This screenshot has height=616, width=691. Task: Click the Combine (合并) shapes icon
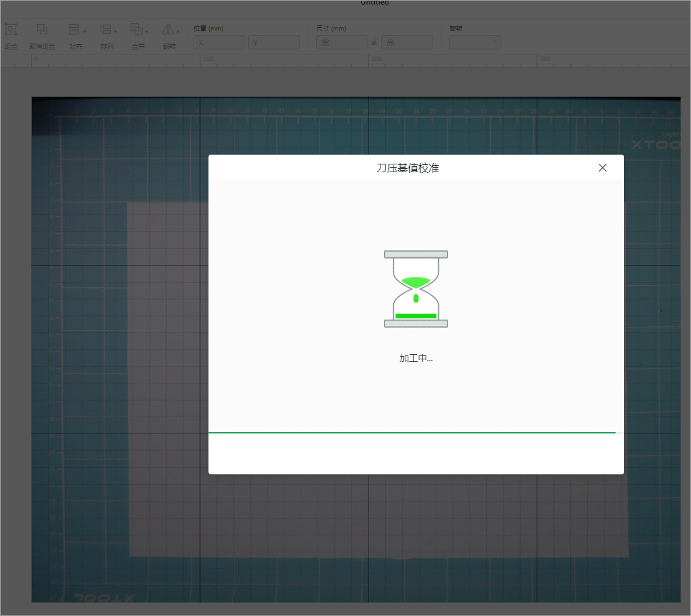[136, 29]
